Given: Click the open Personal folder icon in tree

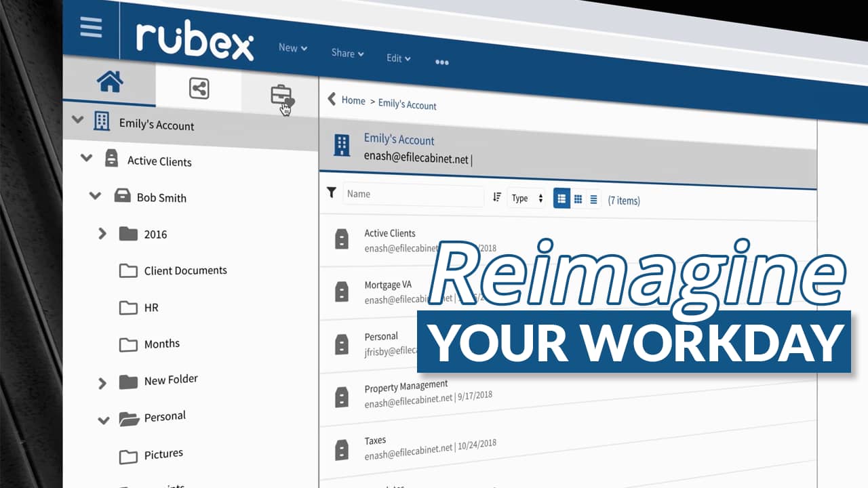Looking at the screenshot, I should (x=129, y=420).
